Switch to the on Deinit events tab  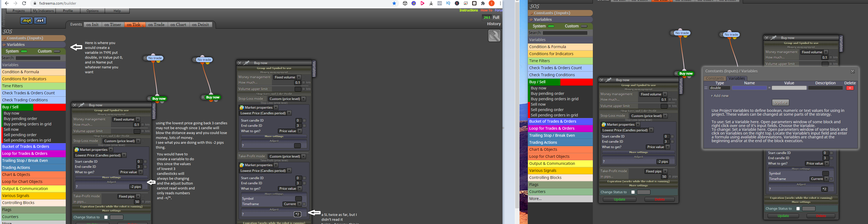tap(200, 25)
